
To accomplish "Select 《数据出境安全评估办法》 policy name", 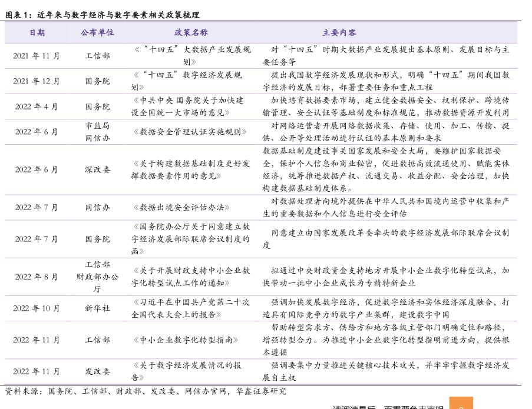I will pyautogui.click(x=181, y=207).
